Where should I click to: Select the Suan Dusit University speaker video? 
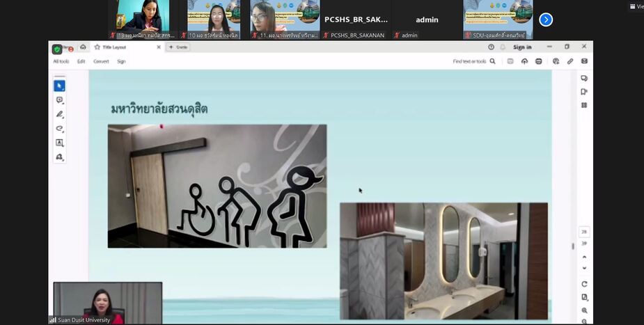pos(108,303)
